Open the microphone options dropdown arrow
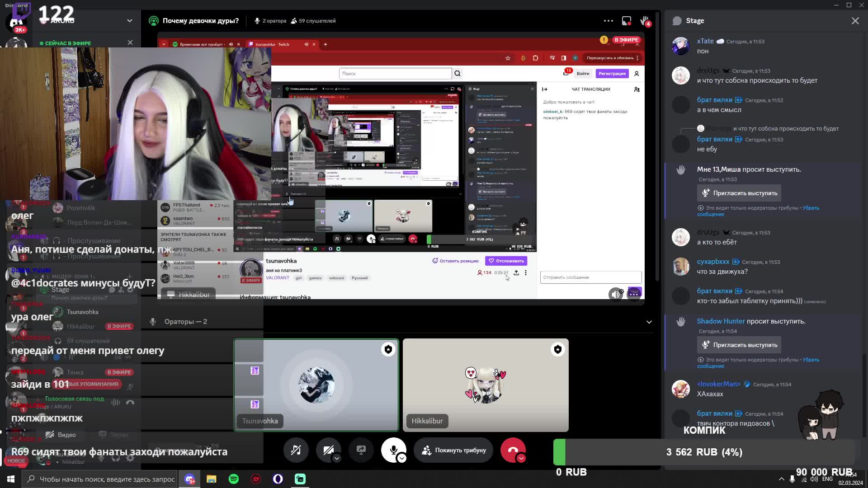 tap(402, 458)
